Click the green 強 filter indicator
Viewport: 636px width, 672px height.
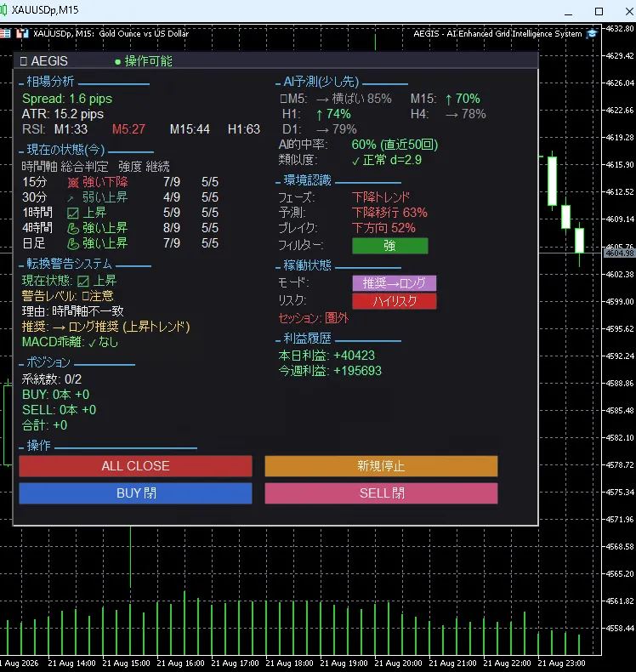(x=389, y=246)
